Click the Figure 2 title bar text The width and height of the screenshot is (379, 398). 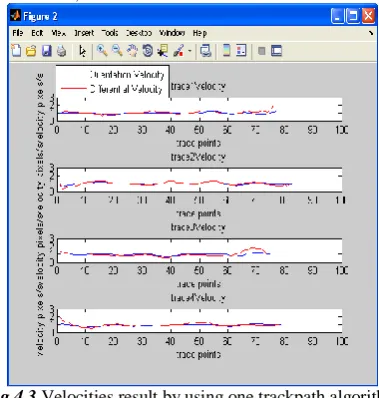tap(40, 16)
